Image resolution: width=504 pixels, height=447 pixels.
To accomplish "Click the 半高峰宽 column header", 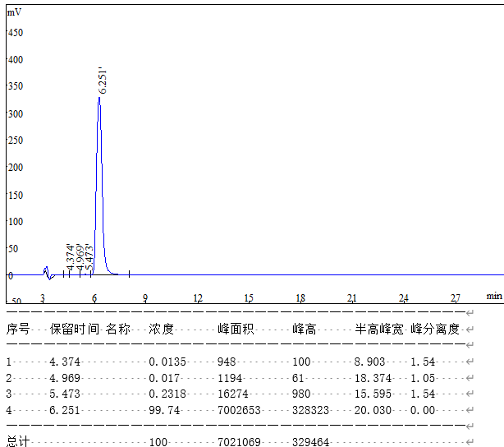I will [x=378, y=329].
